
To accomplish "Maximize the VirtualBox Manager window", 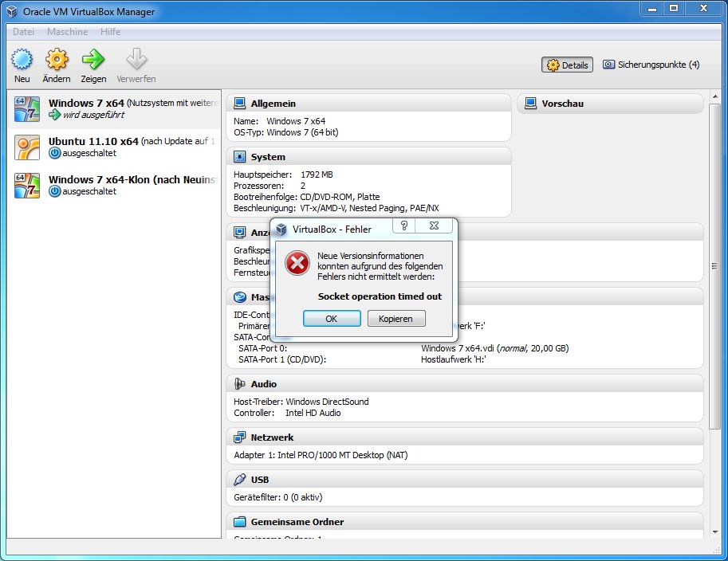I will tap(674, 9).
